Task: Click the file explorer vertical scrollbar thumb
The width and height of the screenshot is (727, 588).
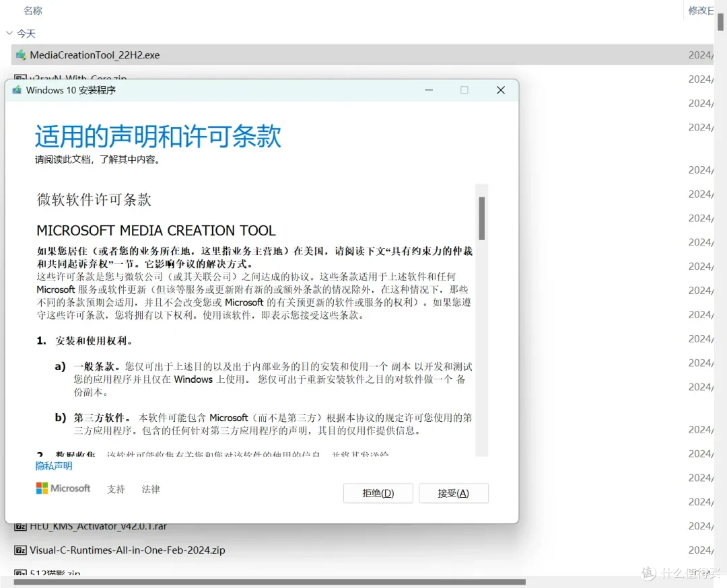Action: 720,22
